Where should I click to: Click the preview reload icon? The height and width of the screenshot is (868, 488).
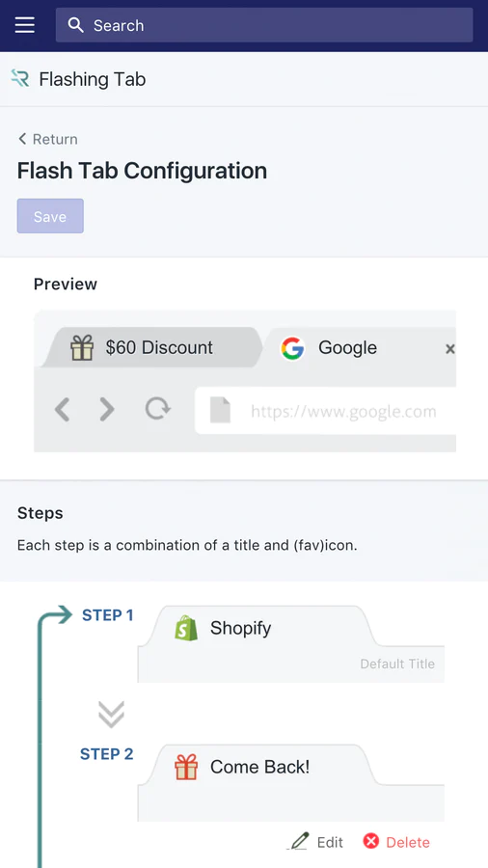point(158,410)
